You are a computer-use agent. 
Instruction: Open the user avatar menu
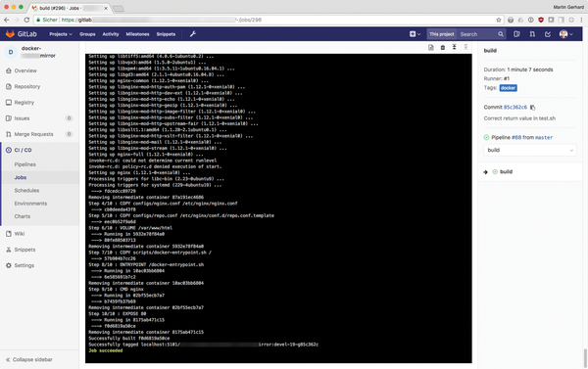pos(565,34)
